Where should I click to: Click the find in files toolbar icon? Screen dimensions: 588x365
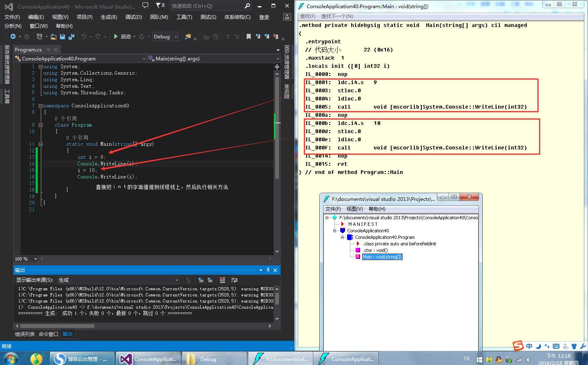coord(188,36)
